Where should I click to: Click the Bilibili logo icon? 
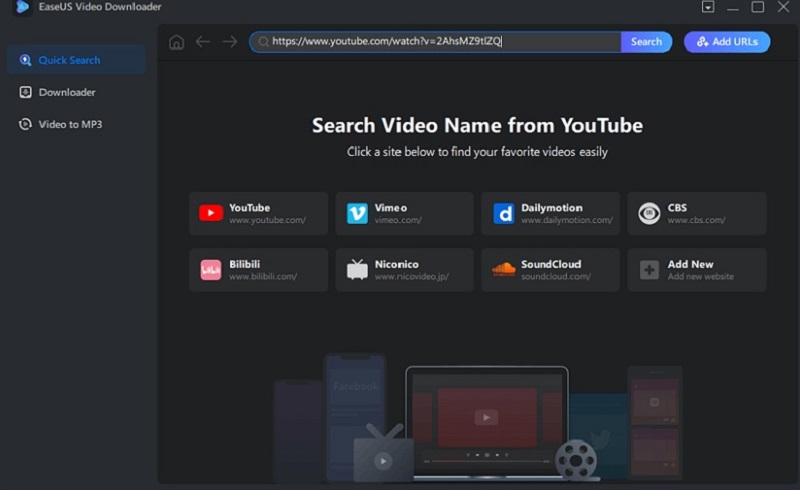(211, 270)
